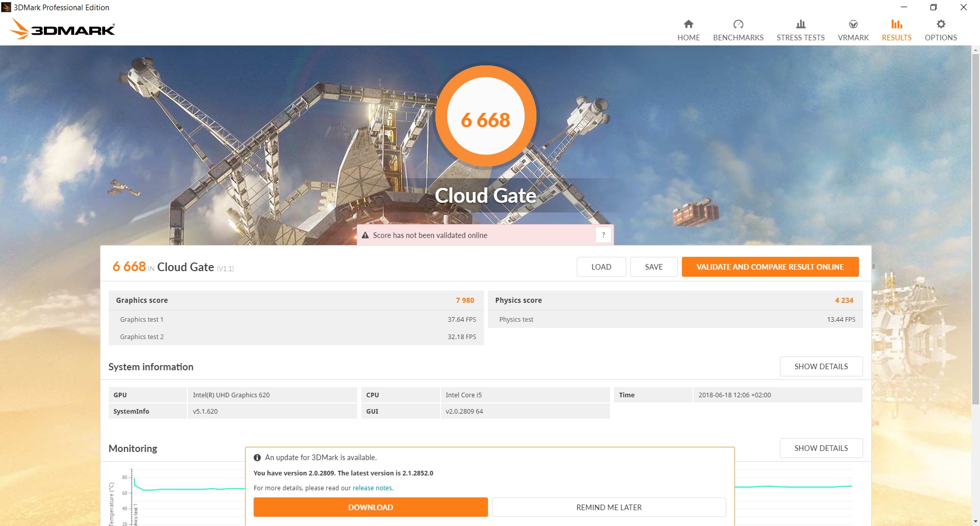This screenshot has height=526, width=980.
Task: Click the question mark help button
Action: coord(603,235)
